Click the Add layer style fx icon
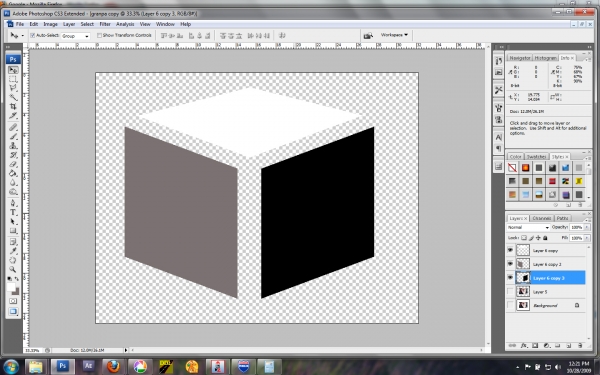The height and width of the screenshot is (375, 600). pos(523,346)
